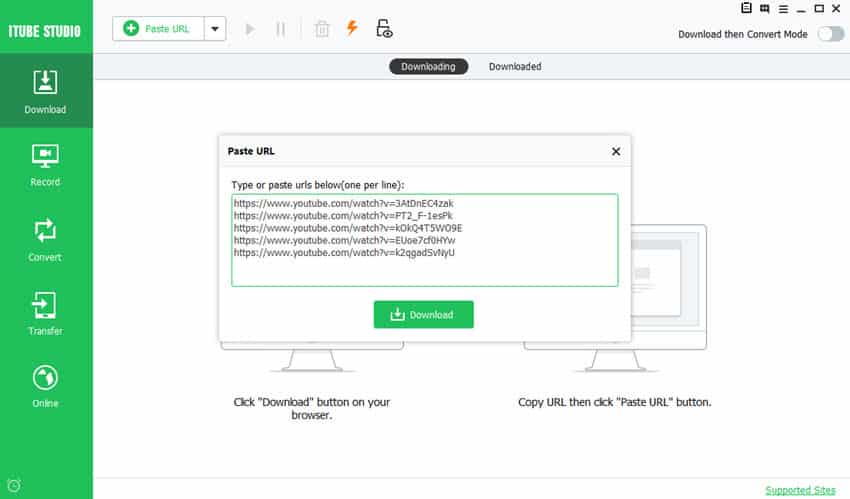Toggle Download then Convert Mode switch
The height and width of the screenshot is (499, 850).
click(x=830, y=34)
